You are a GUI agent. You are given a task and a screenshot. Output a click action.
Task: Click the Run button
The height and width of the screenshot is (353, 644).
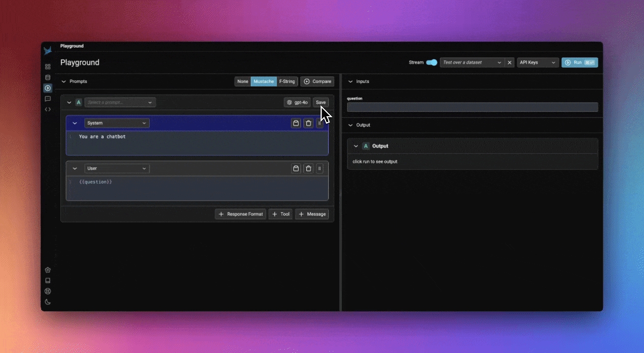click(x=579, y=62)
